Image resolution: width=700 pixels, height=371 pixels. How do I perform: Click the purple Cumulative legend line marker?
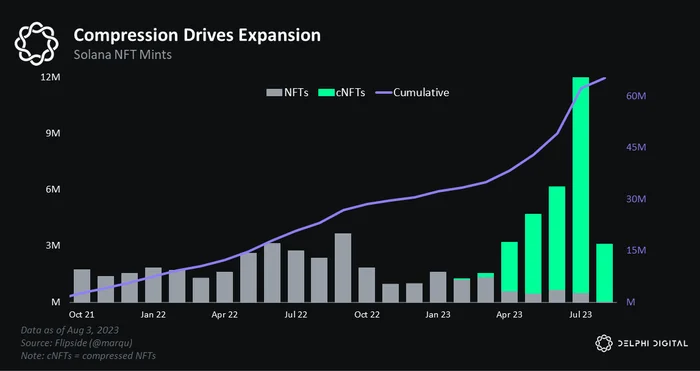(384, 93)
